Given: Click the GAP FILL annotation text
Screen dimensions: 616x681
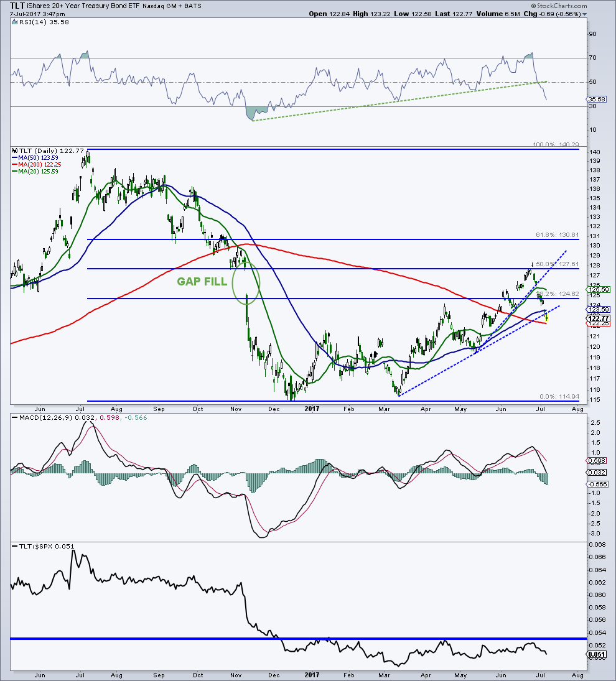Looking at the screenshot, I should click(202, 282).
